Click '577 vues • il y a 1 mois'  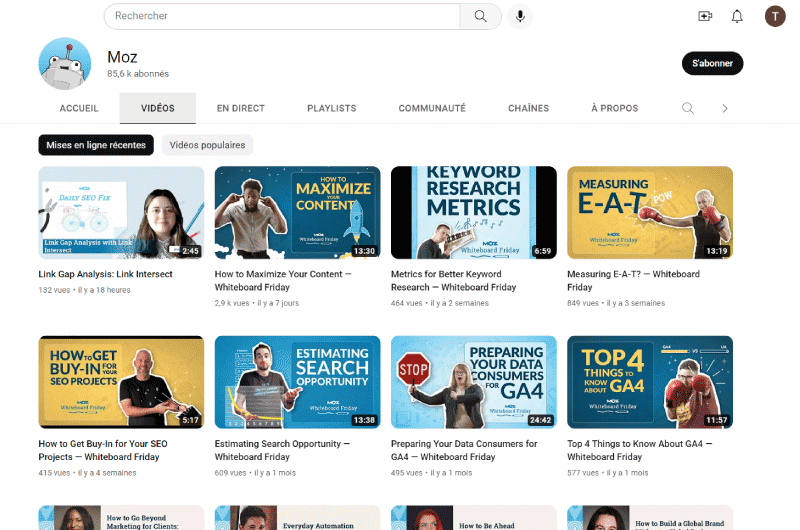(608, 473)
